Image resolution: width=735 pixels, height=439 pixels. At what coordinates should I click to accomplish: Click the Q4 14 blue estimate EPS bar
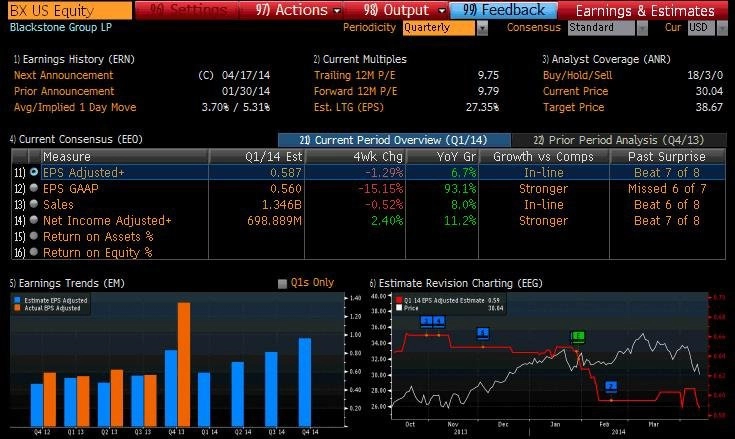pyautogui.click(x=305, y=382)
